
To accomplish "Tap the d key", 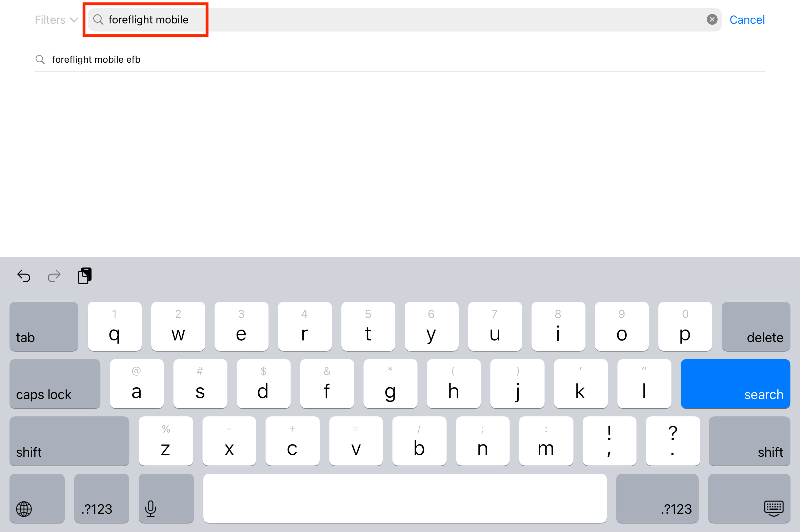I will pyautogui.click(x=263, y=384).
